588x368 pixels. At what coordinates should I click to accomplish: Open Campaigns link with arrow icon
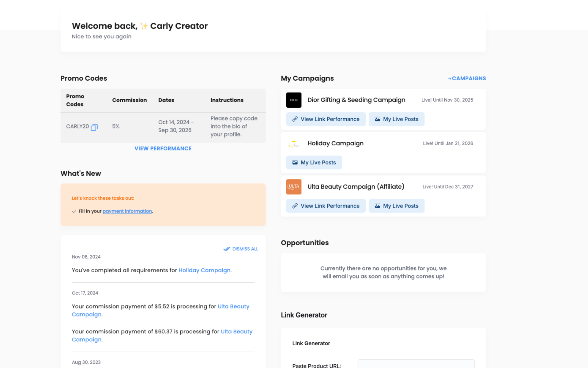point(466,79)
